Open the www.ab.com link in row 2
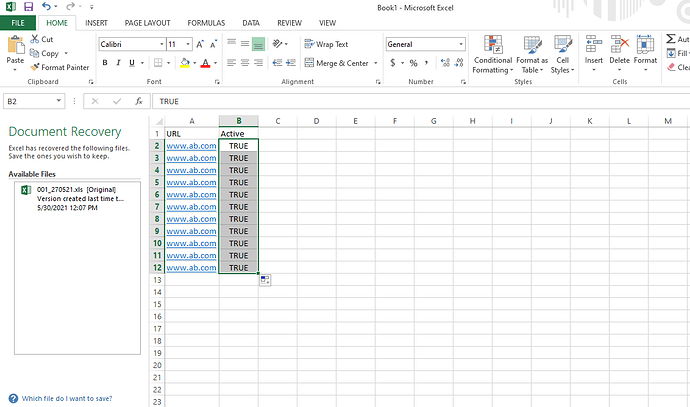 click(x=191, y=146)
